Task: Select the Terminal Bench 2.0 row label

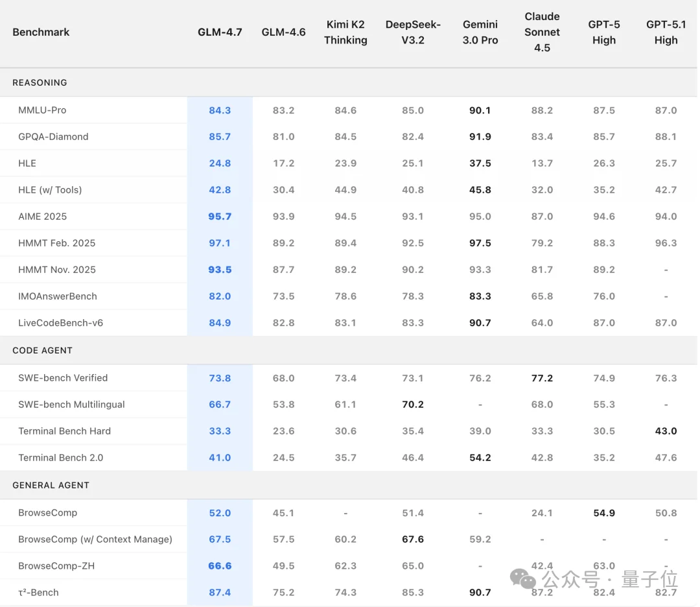Action: click(61, 458)
